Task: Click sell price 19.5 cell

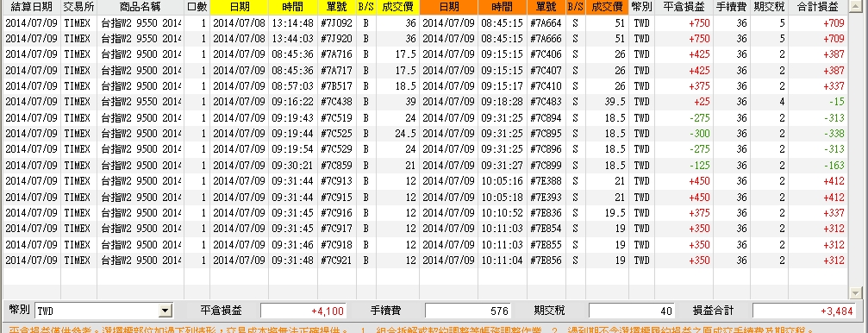Action: [607, 213]
